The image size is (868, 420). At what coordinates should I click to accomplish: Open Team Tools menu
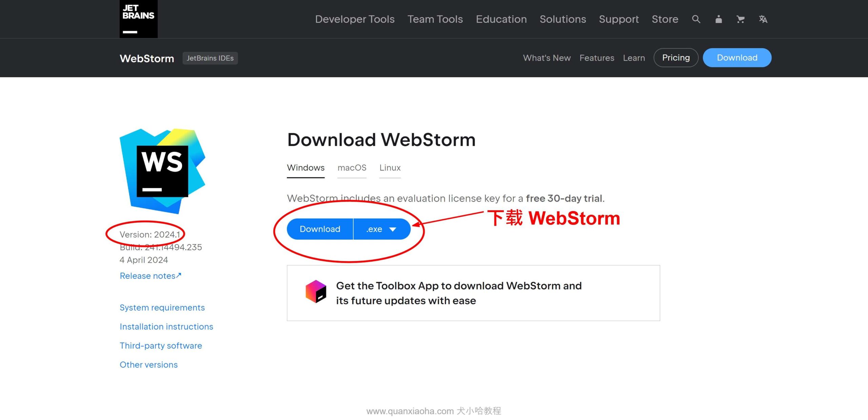coord(435,18)
